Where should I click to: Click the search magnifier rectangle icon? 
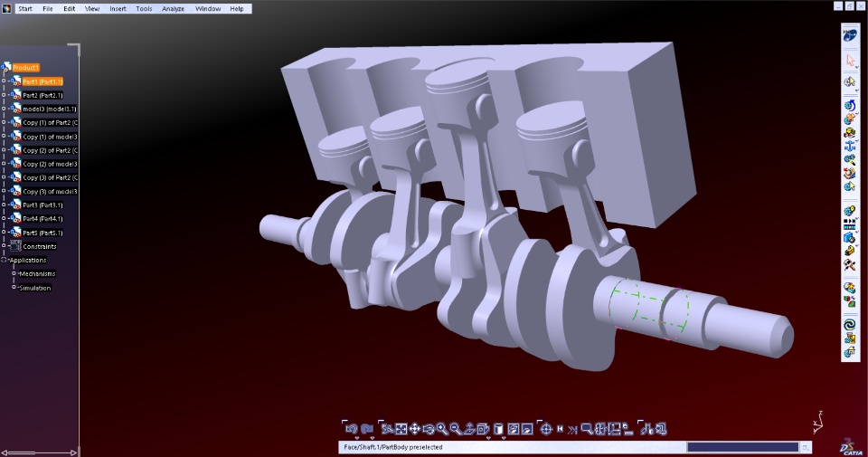click(586, 429)
